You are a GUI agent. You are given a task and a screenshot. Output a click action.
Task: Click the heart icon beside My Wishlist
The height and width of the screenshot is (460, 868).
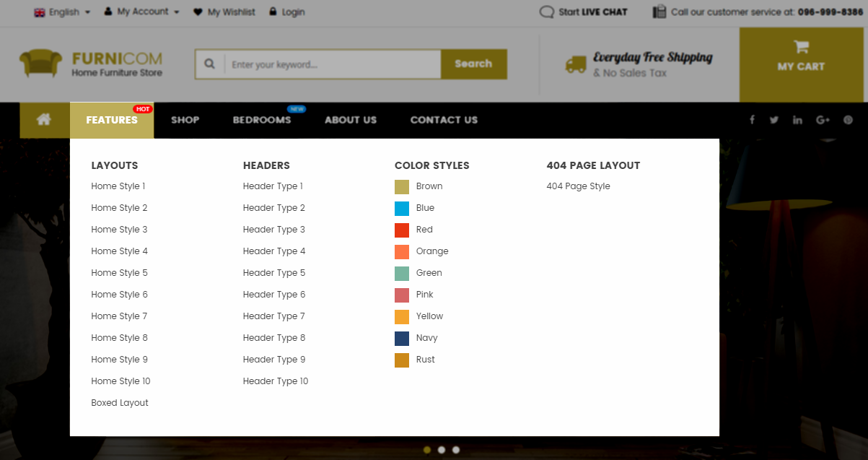(198, 12)
